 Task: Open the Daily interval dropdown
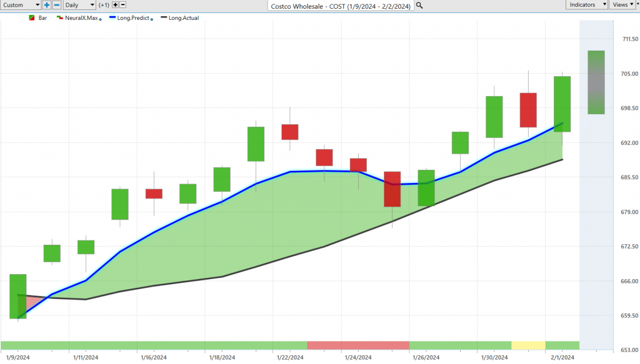pyautogui.click(x=79, y=5)
